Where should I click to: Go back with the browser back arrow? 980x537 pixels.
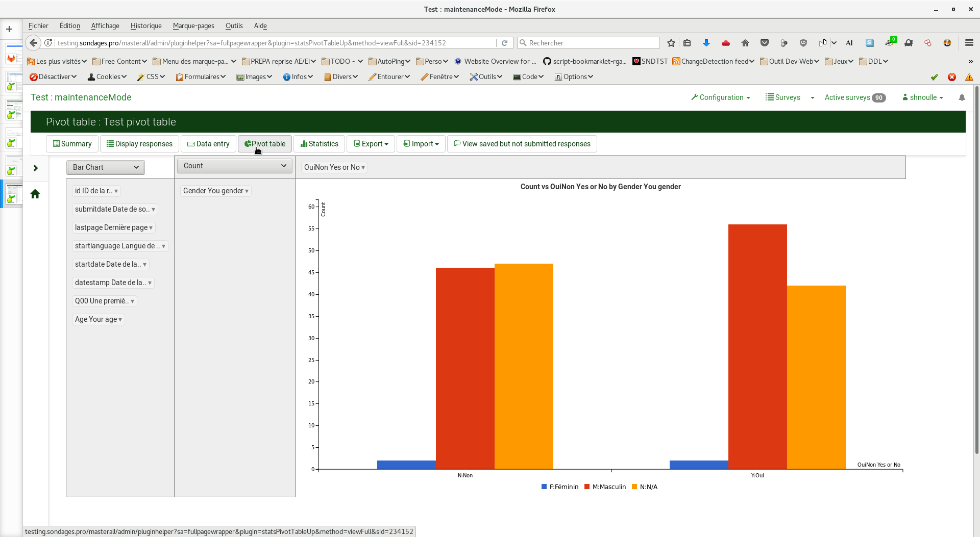coord(33,43)
